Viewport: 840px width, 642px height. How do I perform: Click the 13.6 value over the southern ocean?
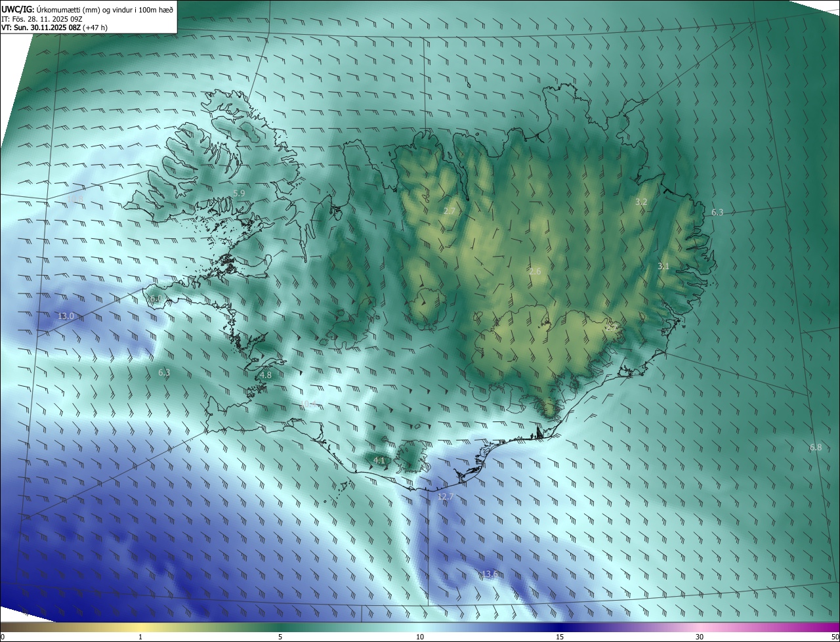pyautogui.click(x=489, y=574)
